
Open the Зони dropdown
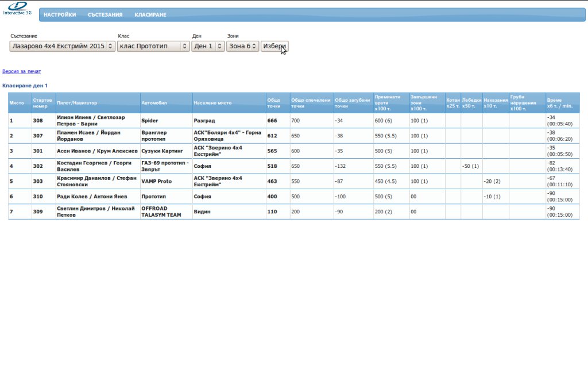pyautogui.click(x=242, y=46)
